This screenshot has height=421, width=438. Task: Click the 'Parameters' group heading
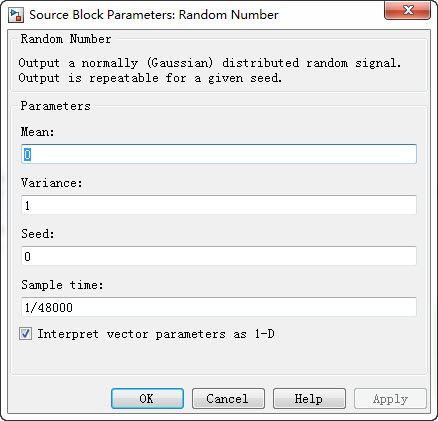pyautogui.click(x=56, y=106)
